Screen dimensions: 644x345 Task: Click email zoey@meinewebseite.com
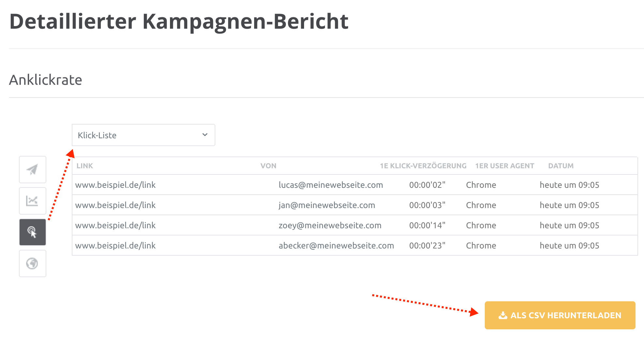330,225
